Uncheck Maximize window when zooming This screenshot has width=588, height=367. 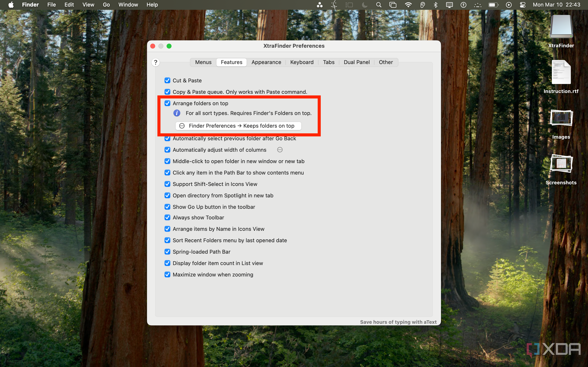pyautogui.click(x=167, y=274)
